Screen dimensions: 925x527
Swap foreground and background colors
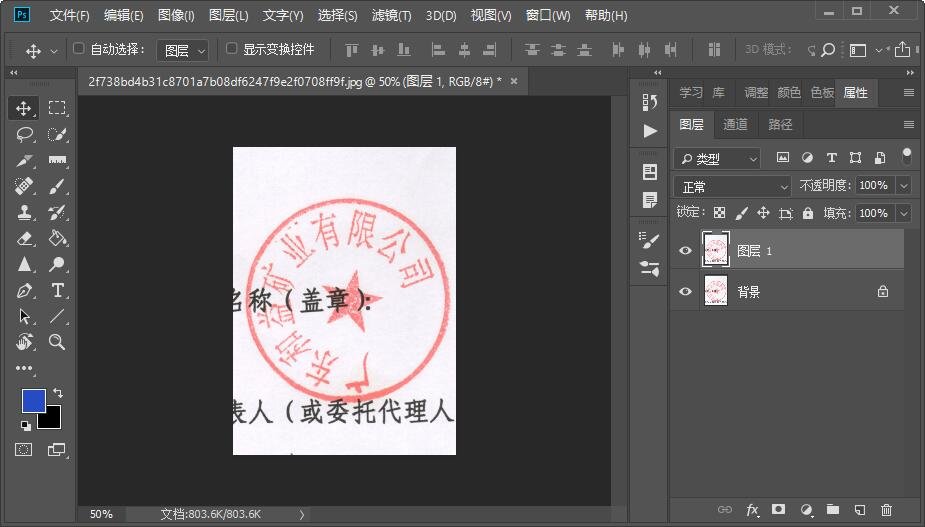[58, 392]
